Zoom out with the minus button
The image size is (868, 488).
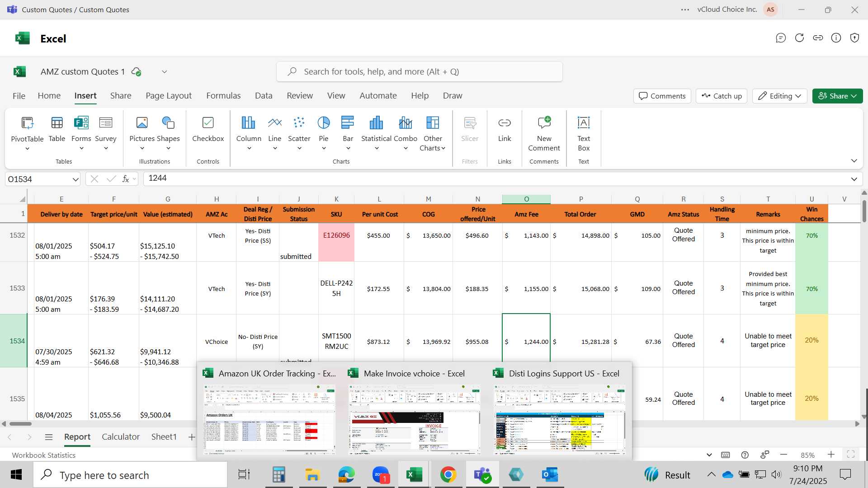click(784, 455)
